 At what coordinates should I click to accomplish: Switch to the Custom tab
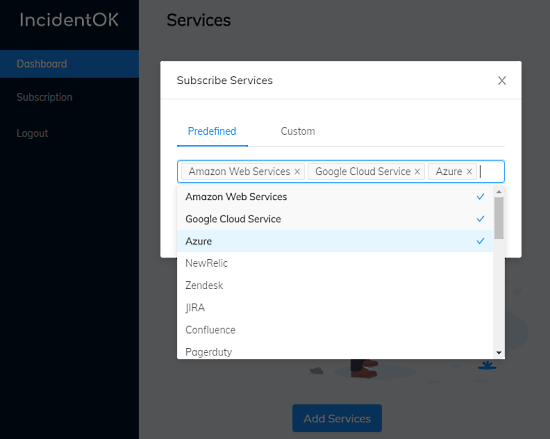pos(298,131)
